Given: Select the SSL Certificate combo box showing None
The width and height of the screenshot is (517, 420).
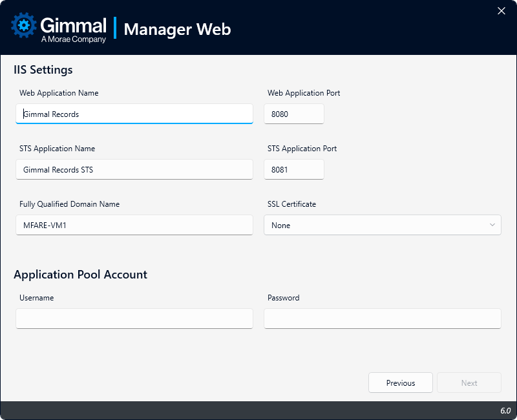Looking at the screenshot, I should click(375, 225).
